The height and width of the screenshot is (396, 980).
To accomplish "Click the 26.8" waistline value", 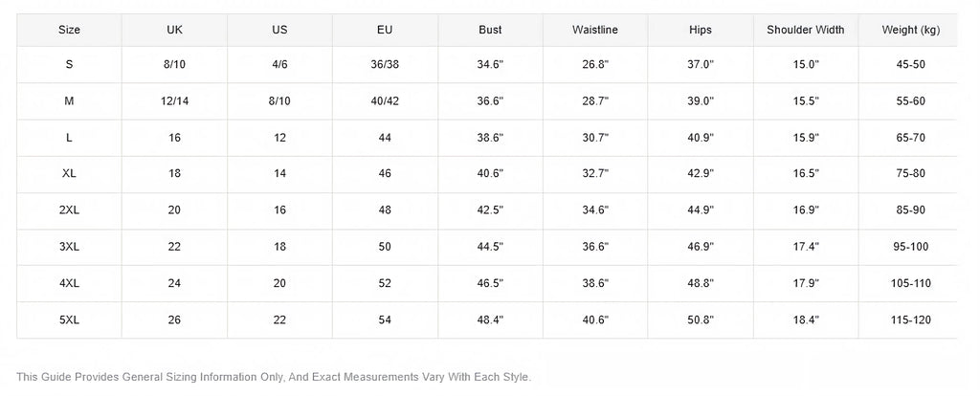I will [x=595, y=64].
